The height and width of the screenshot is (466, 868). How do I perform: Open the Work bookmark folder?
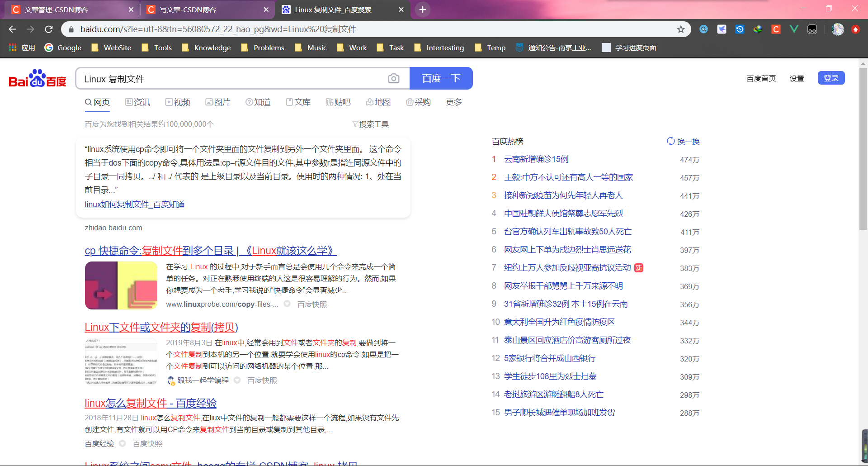(352, 48)
